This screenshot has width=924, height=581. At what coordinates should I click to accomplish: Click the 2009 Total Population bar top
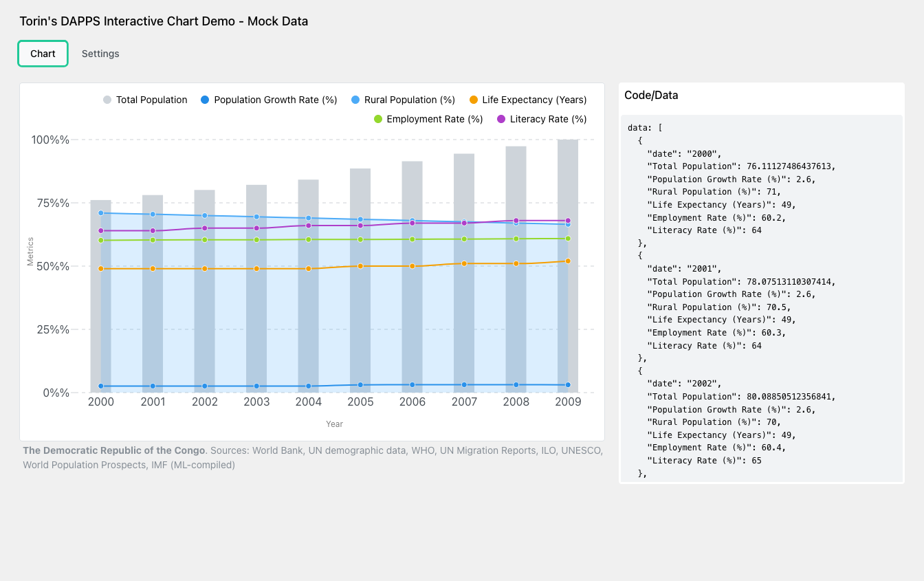tap(568, 142)
